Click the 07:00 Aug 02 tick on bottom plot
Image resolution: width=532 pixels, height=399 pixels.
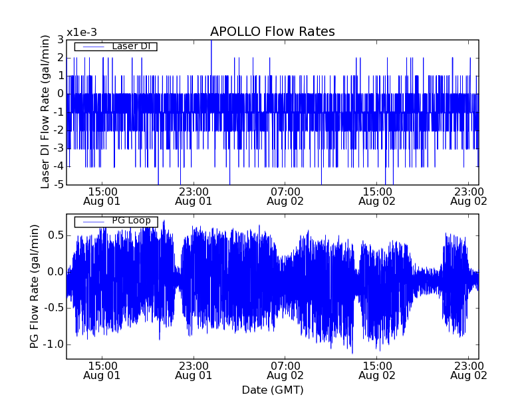click(285, 370)
